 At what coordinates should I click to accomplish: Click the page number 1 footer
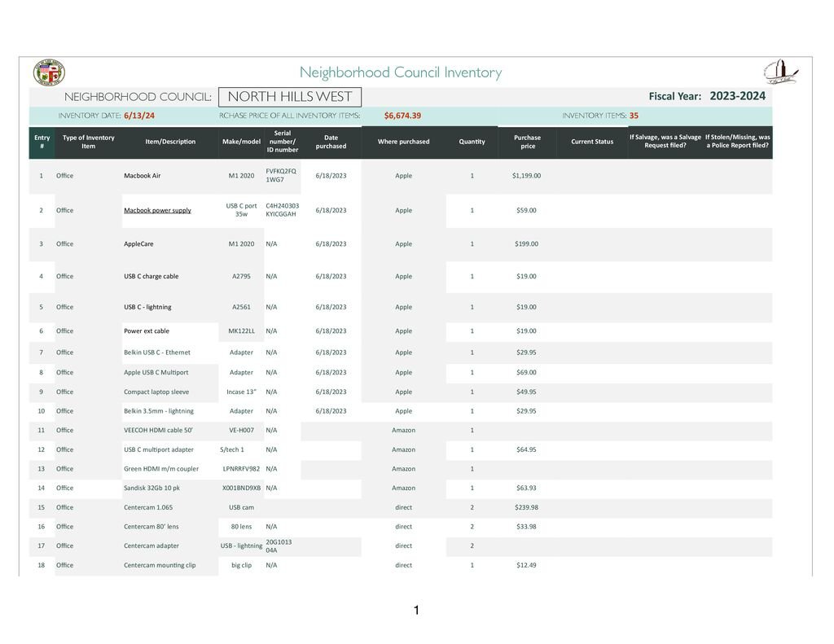click(416, 610)
